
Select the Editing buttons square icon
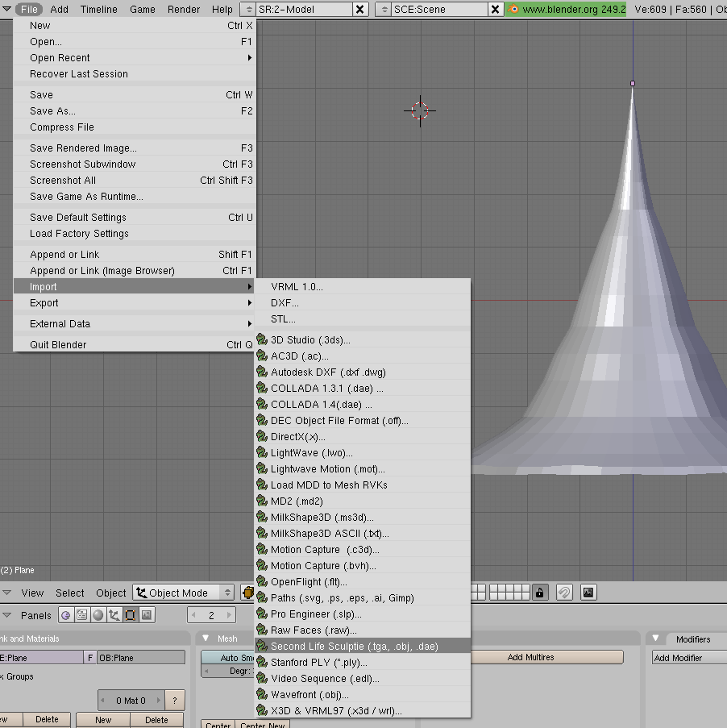point(131,615)
